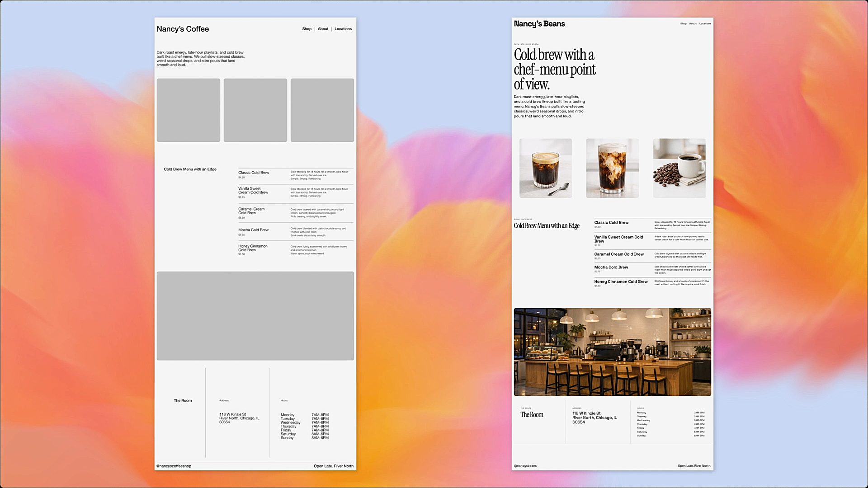Select Honey Cinnamon Cold Brew on Nancy's Beans menu
This screenshot has width=868, height=488.
pyautogui.click(x=621, y=282)
